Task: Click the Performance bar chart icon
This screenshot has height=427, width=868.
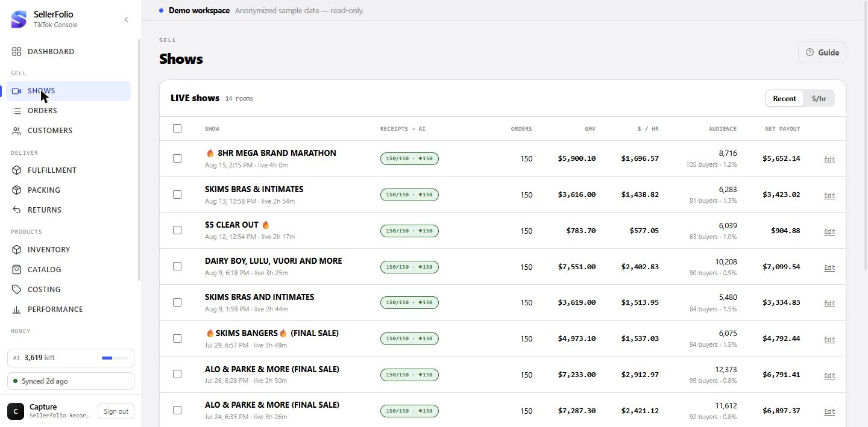Action: (x=17, y=310)
